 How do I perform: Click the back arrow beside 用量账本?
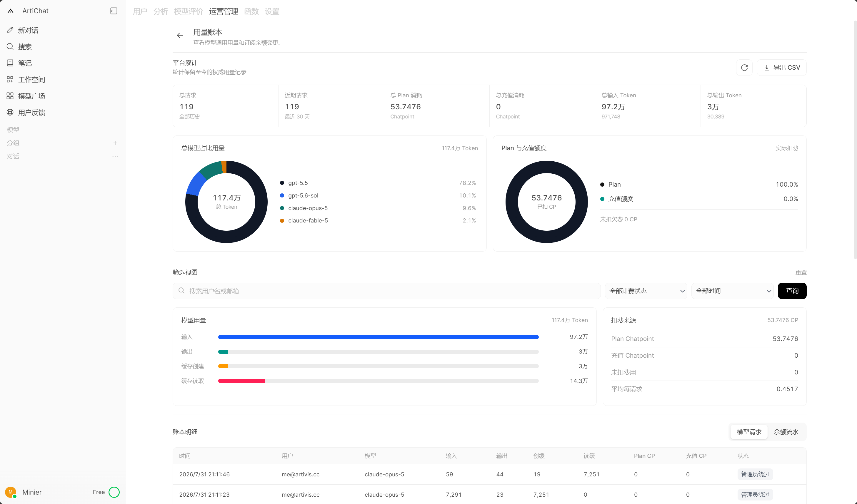(180, 35)
